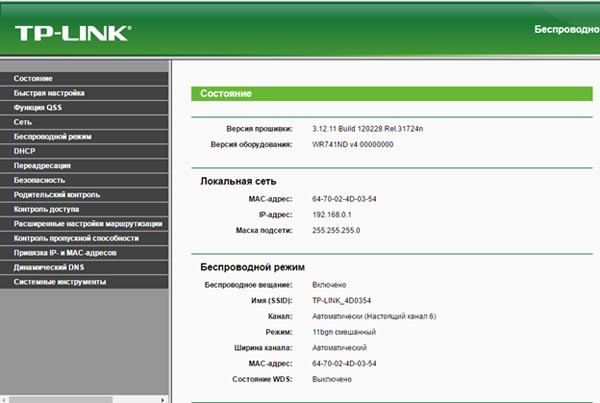Click sidebar horizontal scrollbar right arrow

click(x=163, y=400)
